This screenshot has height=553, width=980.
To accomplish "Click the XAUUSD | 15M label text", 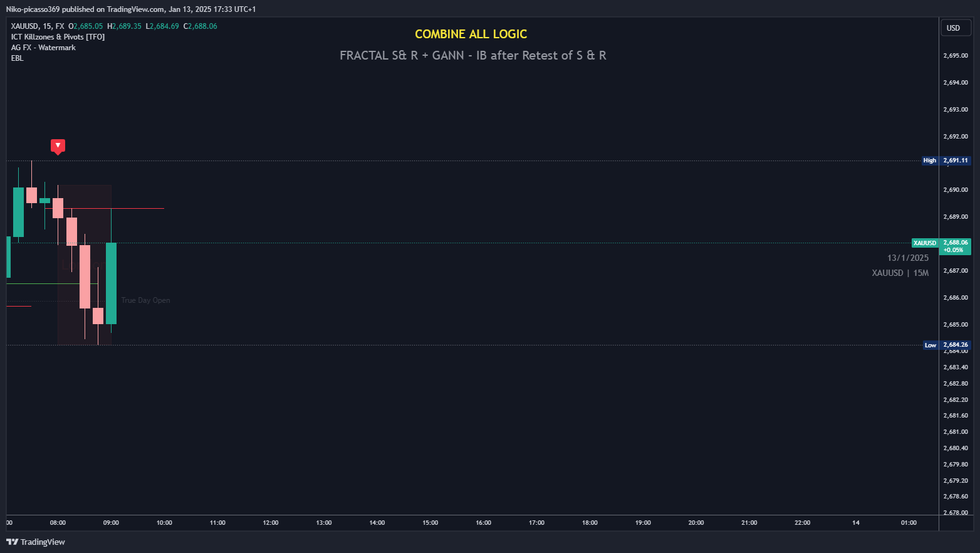I will point(900,273).
